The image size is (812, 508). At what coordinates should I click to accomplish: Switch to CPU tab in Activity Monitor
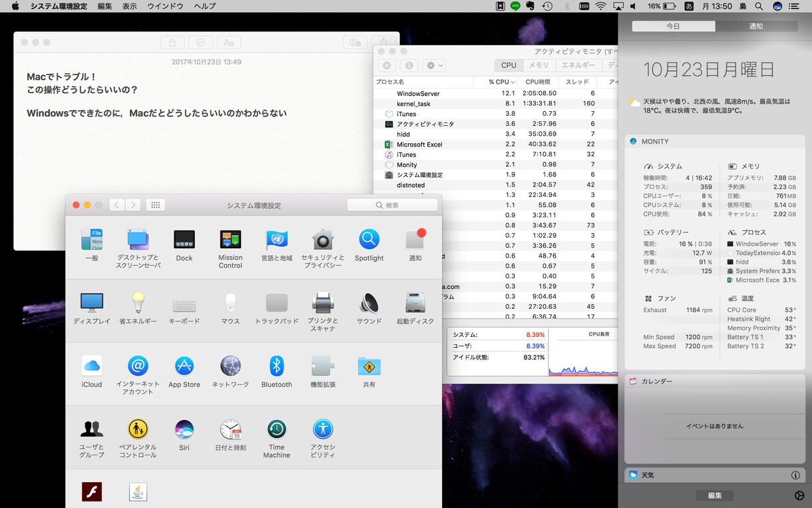(508, 65)
